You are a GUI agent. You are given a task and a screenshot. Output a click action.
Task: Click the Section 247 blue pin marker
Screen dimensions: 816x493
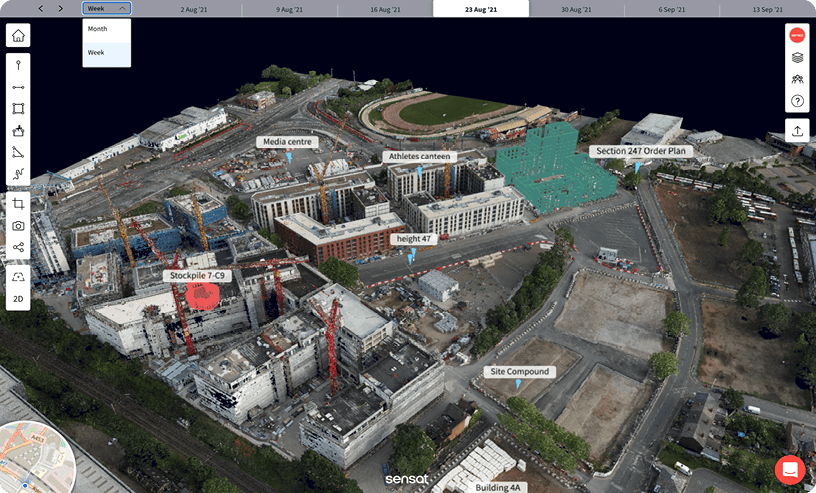tap(637, 168)
